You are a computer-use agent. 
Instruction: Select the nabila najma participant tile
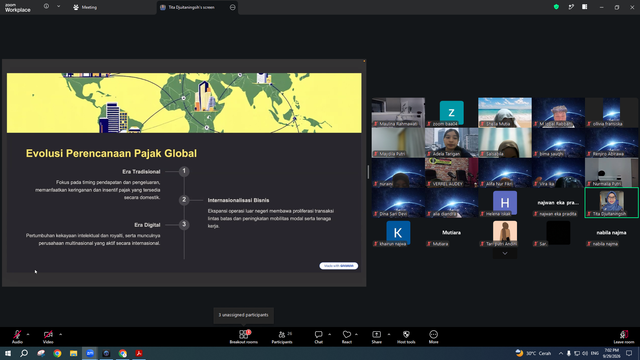coord(611,233)
